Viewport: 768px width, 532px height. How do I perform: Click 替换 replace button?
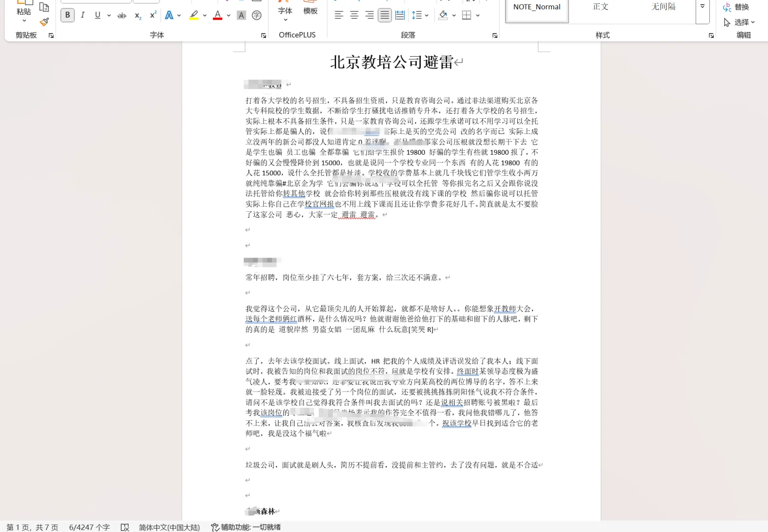(x=736, y=7)
